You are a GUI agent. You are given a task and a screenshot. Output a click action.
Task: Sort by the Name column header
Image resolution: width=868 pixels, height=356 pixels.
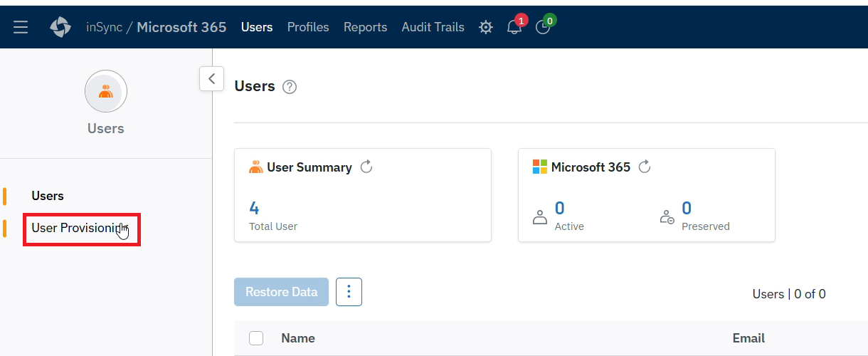(298, 338)
